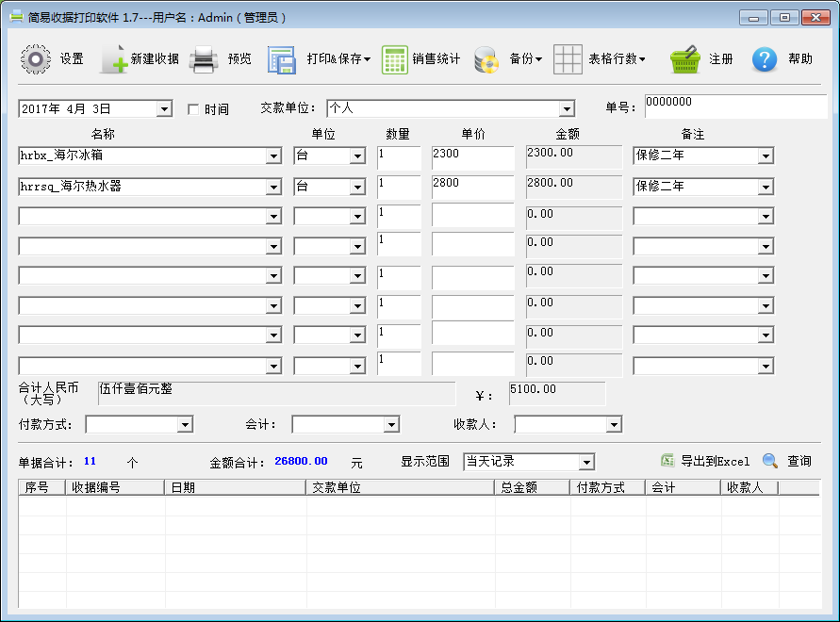Click the 查询 button text
840x622 pixels.
[x=799, y=461]
